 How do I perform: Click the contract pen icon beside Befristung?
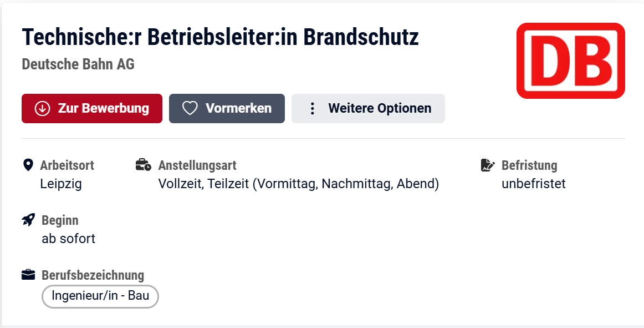coord(488,165)
